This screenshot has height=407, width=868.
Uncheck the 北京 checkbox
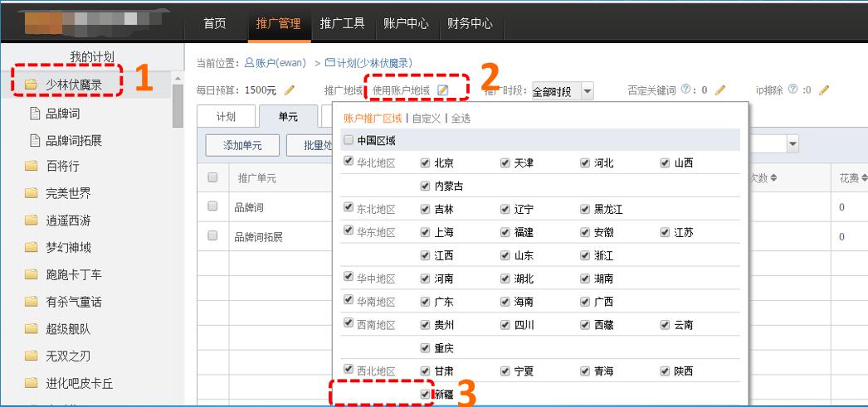(x=425, y=163)
